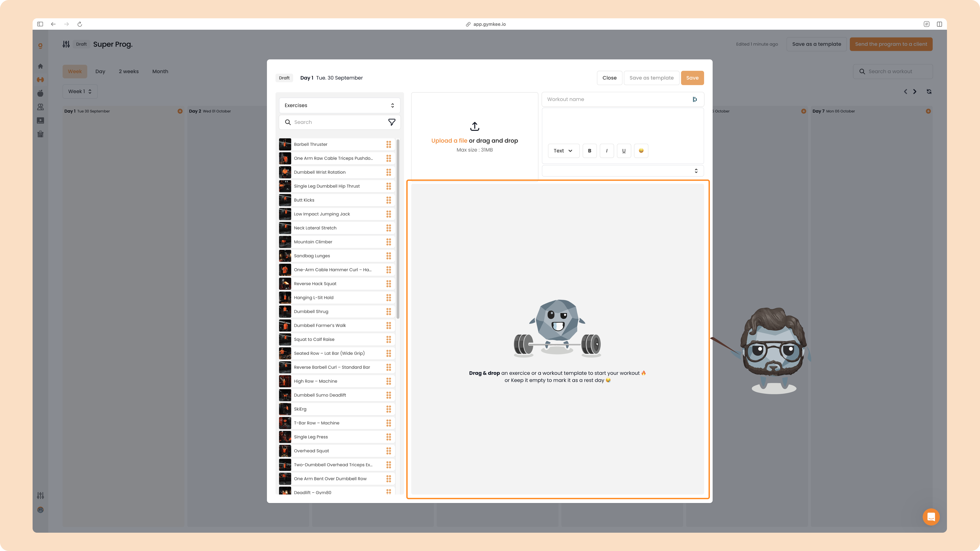The image size is (980, 551).
Task: Open the Home icon in sidebar
Action: 40,66
